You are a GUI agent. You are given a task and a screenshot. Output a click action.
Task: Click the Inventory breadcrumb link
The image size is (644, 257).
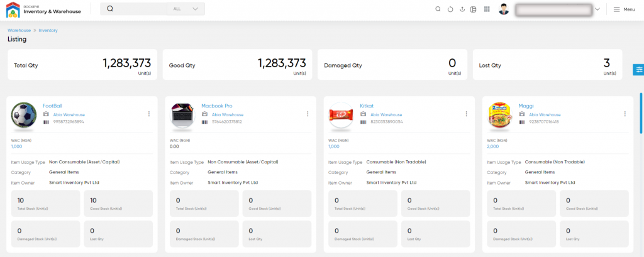pyautogui.click(x=48, y=30)
